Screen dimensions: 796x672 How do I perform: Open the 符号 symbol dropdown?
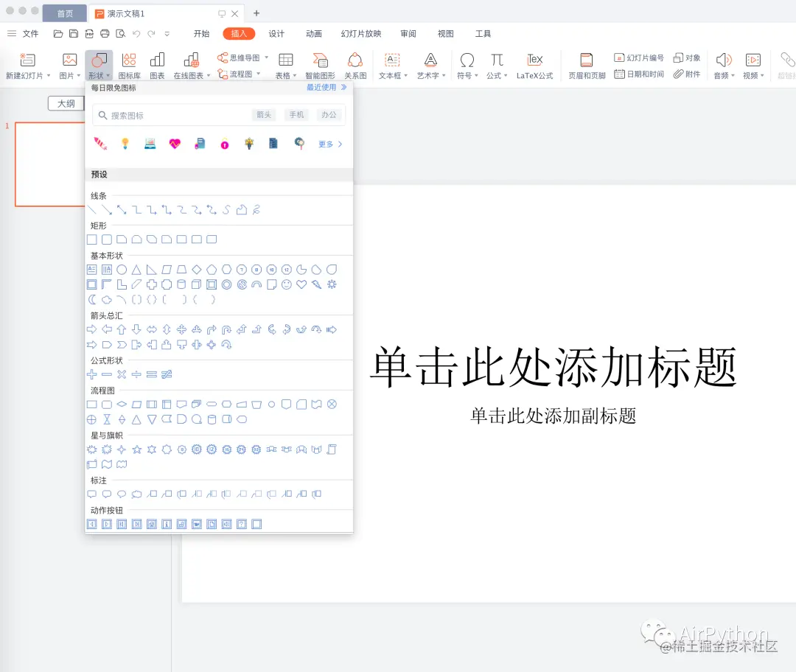(467, 66)
